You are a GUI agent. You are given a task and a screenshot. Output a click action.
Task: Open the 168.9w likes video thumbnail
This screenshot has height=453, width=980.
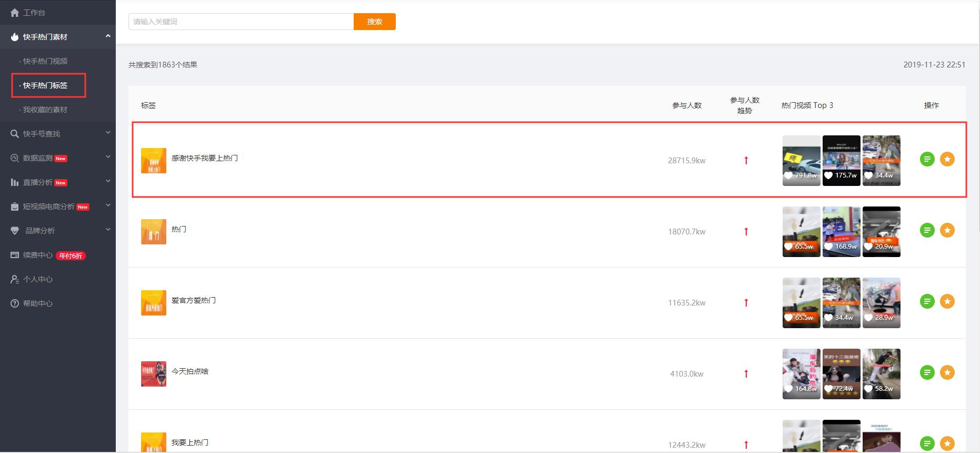[x=842, y=232]
